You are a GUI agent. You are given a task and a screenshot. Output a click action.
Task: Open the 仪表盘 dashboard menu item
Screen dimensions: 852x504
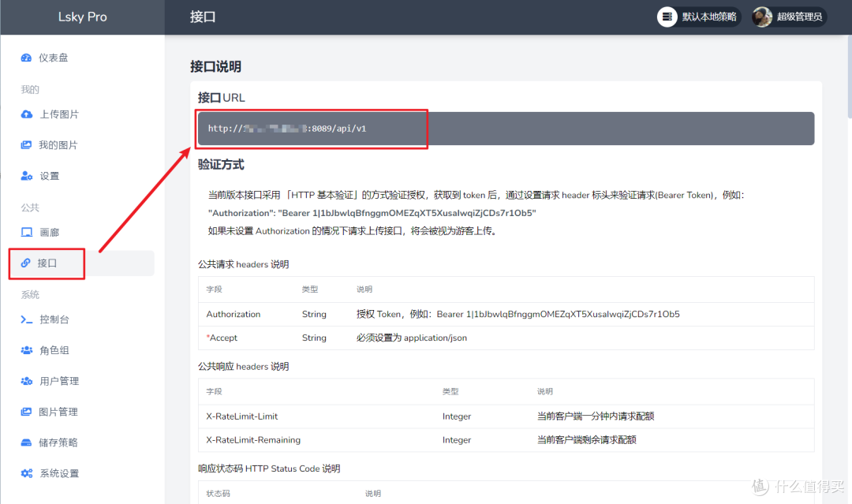point(81,58)
